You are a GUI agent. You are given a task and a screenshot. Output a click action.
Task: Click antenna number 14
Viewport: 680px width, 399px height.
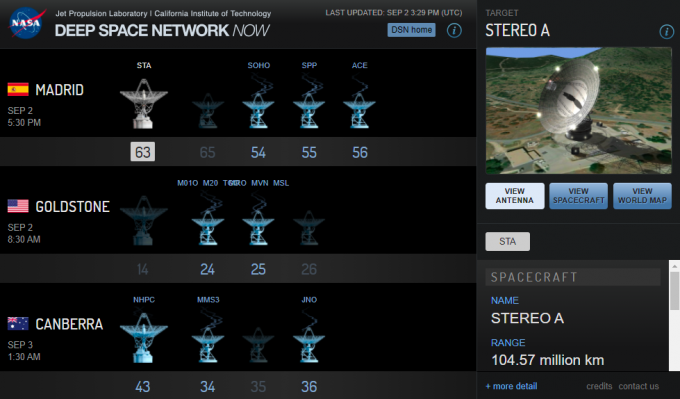[x=143, y=269]
